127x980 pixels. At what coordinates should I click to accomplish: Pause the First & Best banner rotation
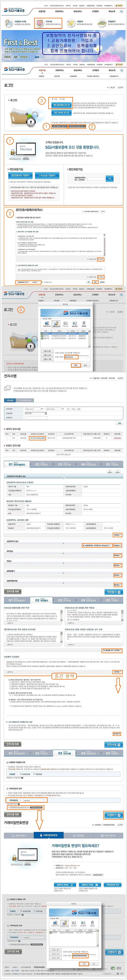pos(38,57)
